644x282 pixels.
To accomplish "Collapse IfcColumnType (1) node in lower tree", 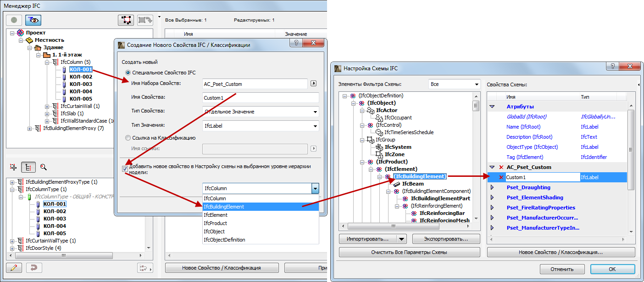I will 12,189.
